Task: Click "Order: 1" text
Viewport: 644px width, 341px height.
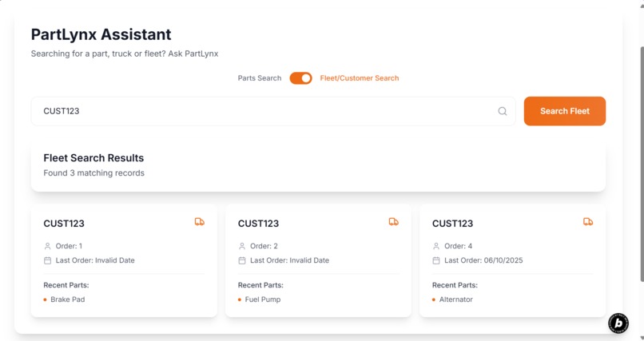Action: click(69, 246)
